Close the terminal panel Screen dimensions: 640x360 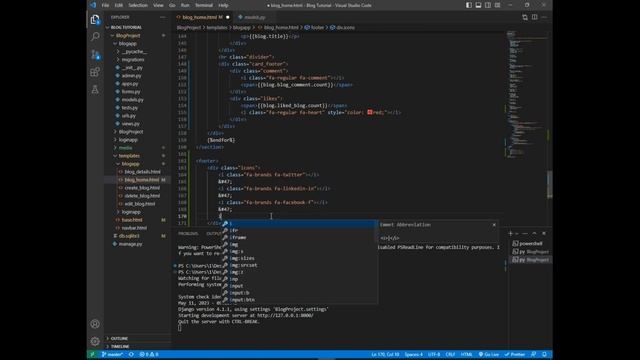(x=544, y=233)
